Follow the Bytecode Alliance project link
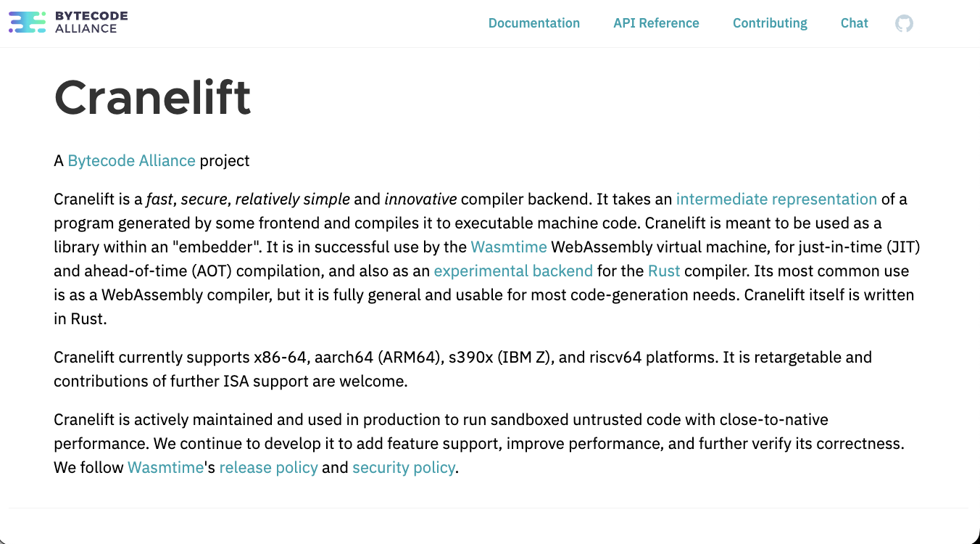The width and height of the screenshot is (980, 544). coord(131,160)
